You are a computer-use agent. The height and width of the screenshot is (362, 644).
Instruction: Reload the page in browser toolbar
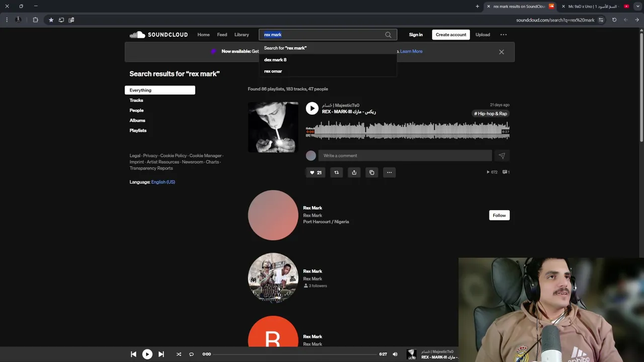[614, 20]
